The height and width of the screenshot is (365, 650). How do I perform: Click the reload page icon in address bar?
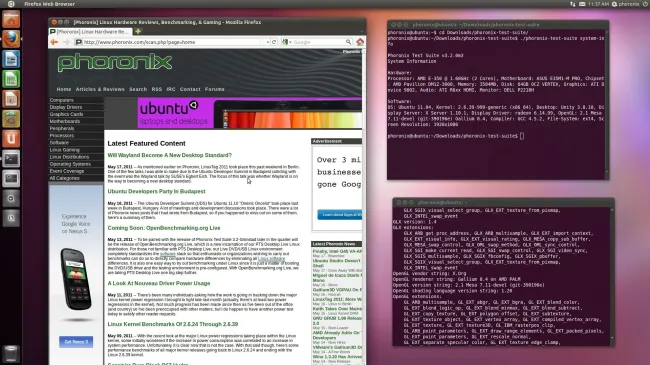[x=274, y=42]
